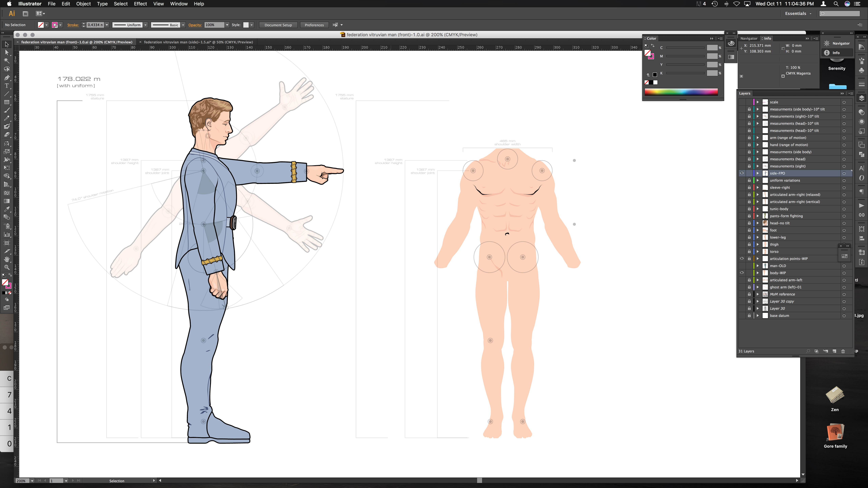Click Create New Layer icon
Viewport: 868px width, 488px height.
tap(834, 351)
